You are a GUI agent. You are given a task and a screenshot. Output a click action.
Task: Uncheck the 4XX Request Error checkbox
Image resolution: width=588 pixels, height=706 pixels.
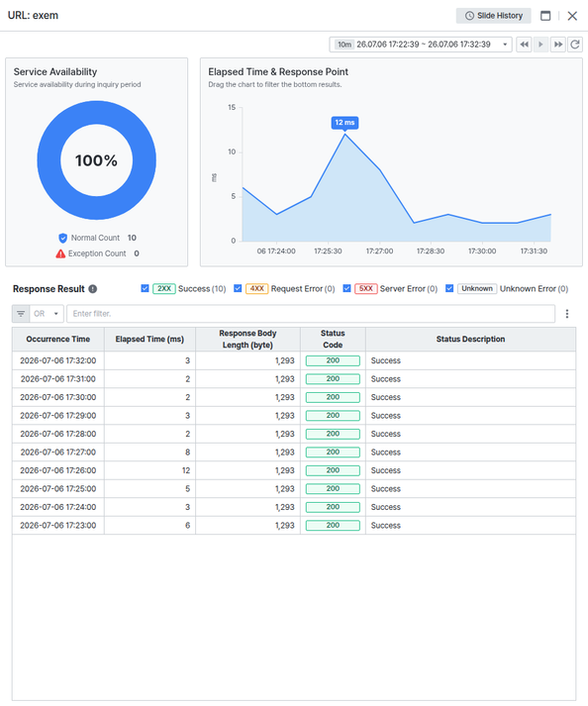[x=238, y=288]
